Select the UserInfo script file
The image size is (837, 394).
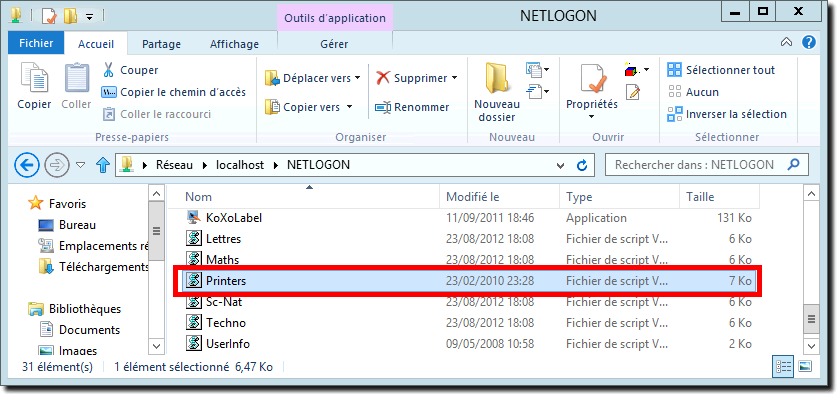[470, 344]
